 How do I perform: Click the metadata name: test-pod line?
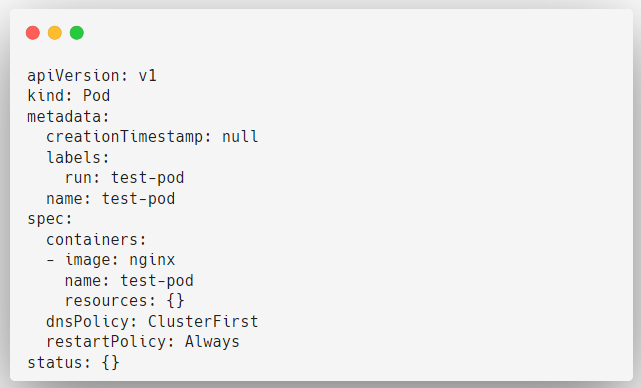click(x=110, y=199)
